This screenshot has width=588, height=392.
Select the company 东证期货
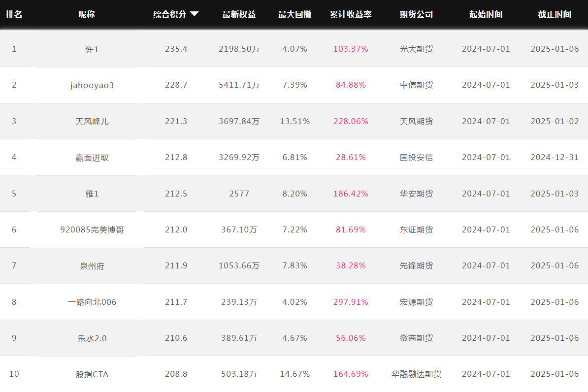416,229
